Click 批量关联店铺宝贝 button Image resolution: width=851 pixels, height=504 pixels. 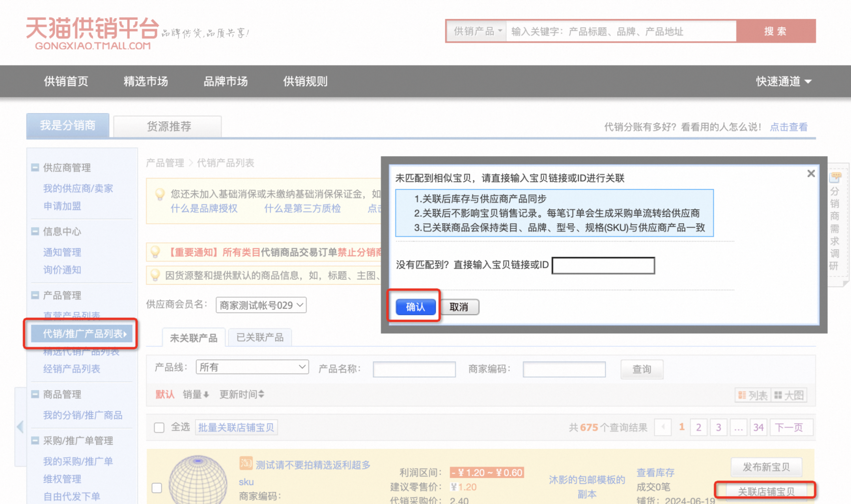click(236, 427)
